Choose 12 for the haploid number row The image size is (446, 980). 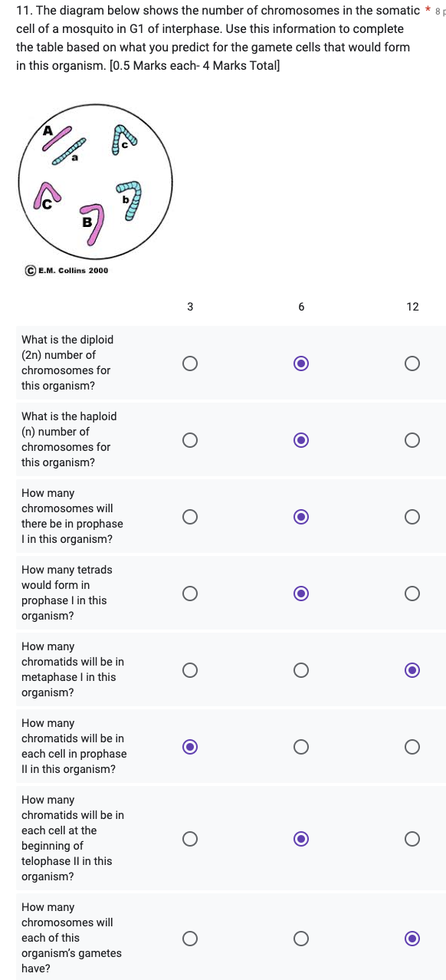[412, 439]
